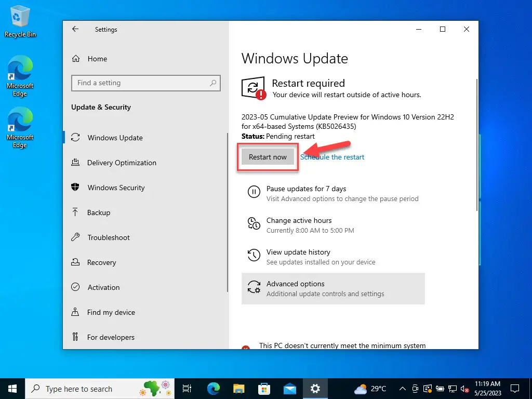Click the Windows Update page heading

click(295, 58)
